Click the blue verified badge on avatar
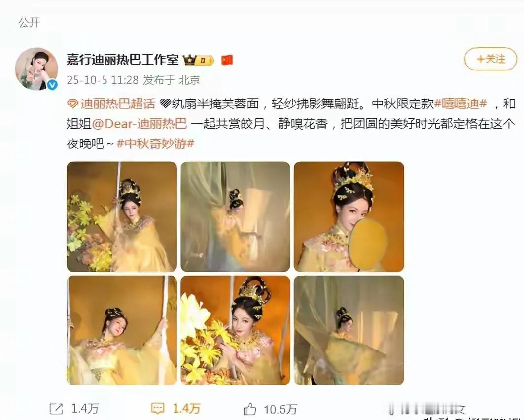 52,85
